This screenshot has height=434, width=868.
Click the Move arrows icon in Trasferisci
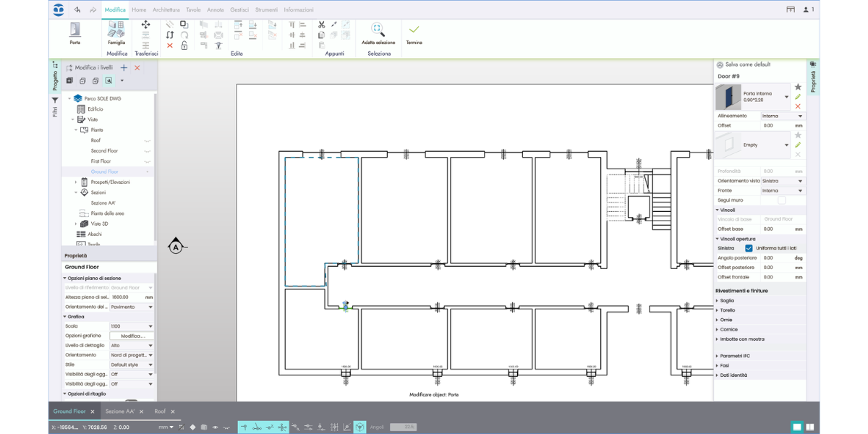click(145, 25)
